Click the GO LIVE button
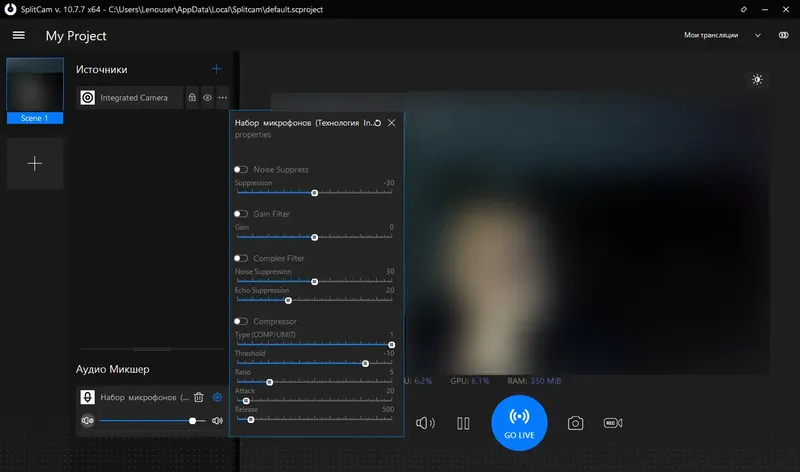This screenshot has width=800, height=472. tap(519, 423)
